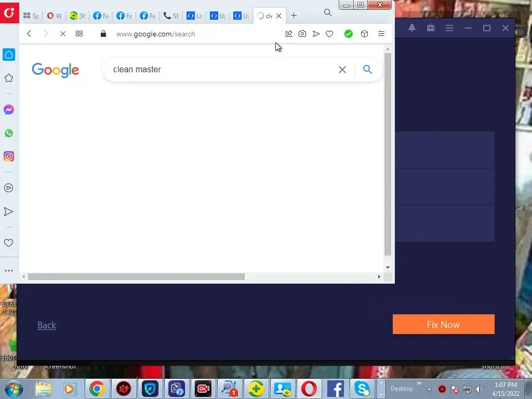
Task: Go back to the previous page
Action: coord(29,34)
